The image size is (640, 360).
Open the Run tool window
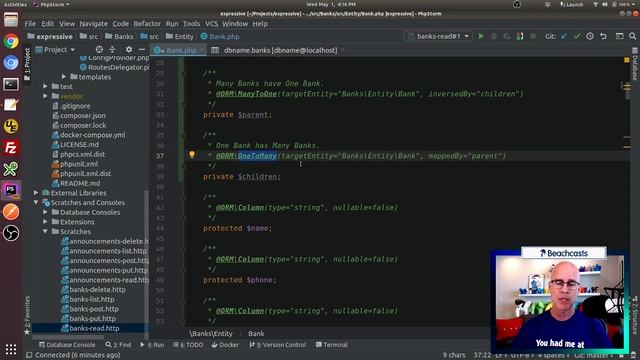coord(152,345)
